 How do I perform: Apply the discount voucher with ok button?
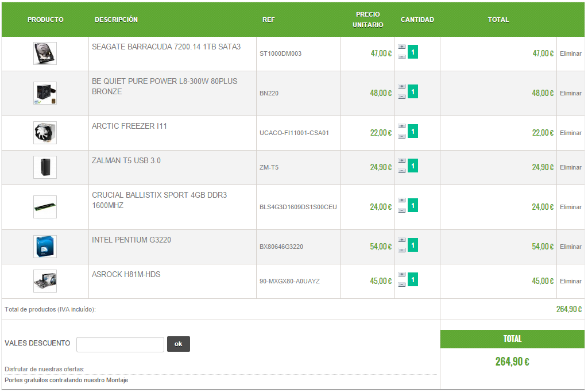(x=179, y=344)
